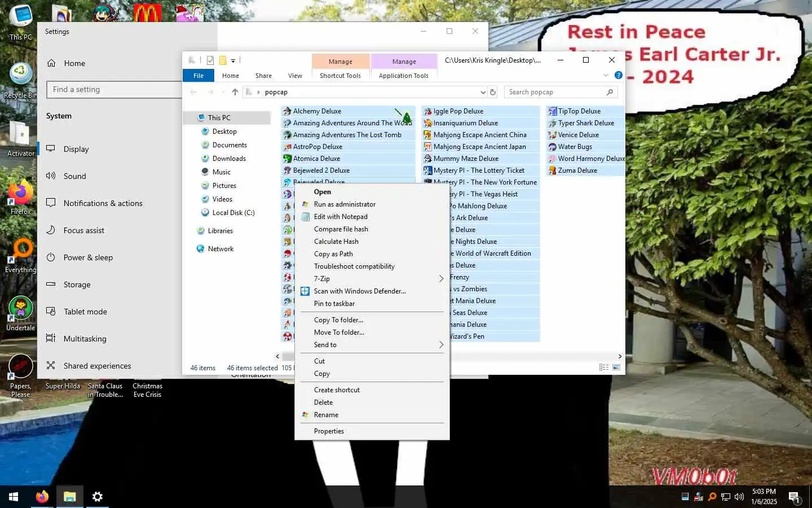This screenshot has width=812, height=508.
Task: Open Display in Settings
Action: tap(76, 149)
